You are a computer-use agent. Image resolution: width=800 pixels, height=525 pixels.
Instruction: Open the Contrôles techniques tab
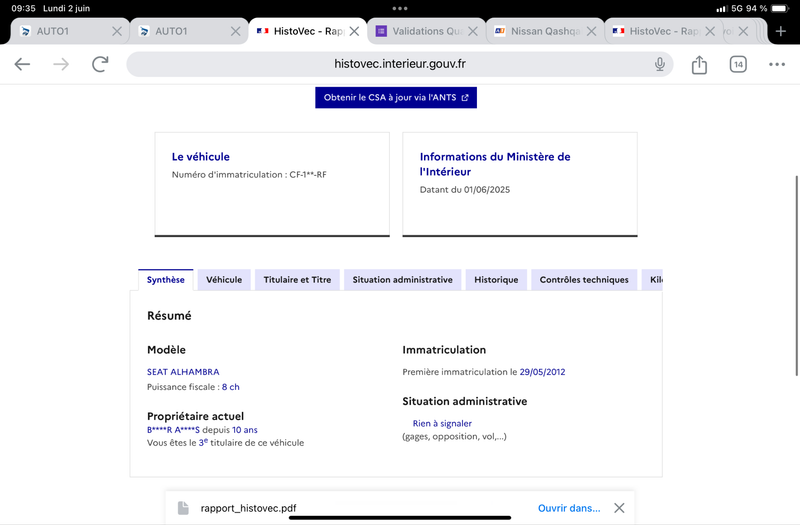point(584,280)
